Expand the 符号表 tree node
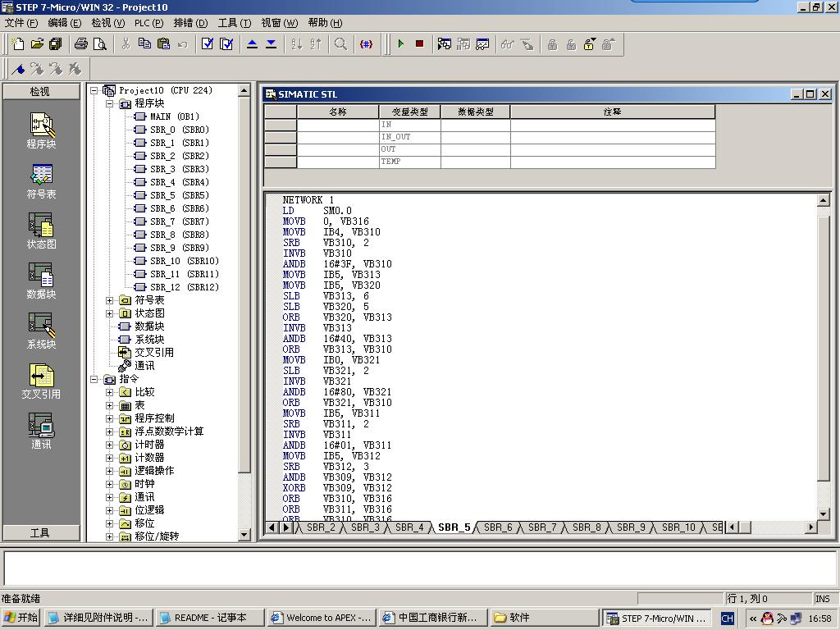This screenshot has height=630, width=840. click(x=110, y=300)
